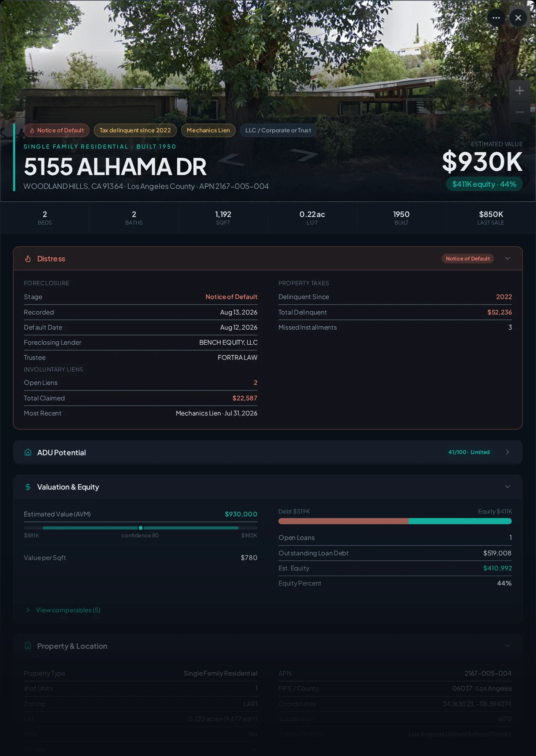Click the 5155 ALHAMA DR address heading
This screenshot has height=756, width=536.
(x=115, y=167)
